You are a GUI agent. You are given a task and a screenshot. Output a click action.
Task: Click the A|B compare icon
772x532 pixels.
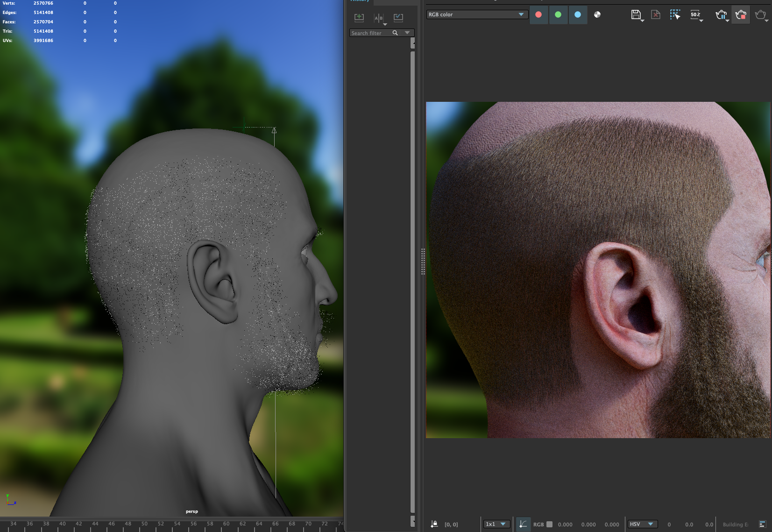click(x=379, y=18)
